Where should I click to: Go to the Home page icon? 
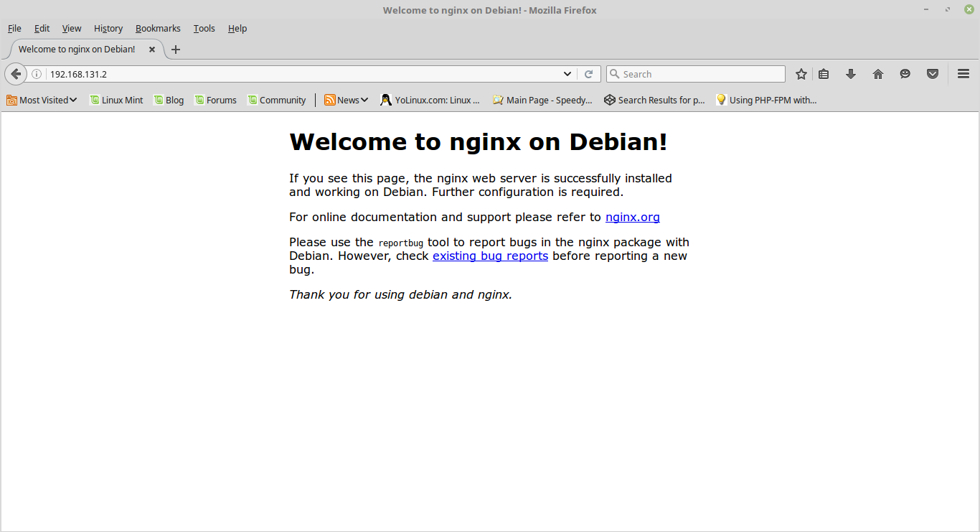(878, 74)
